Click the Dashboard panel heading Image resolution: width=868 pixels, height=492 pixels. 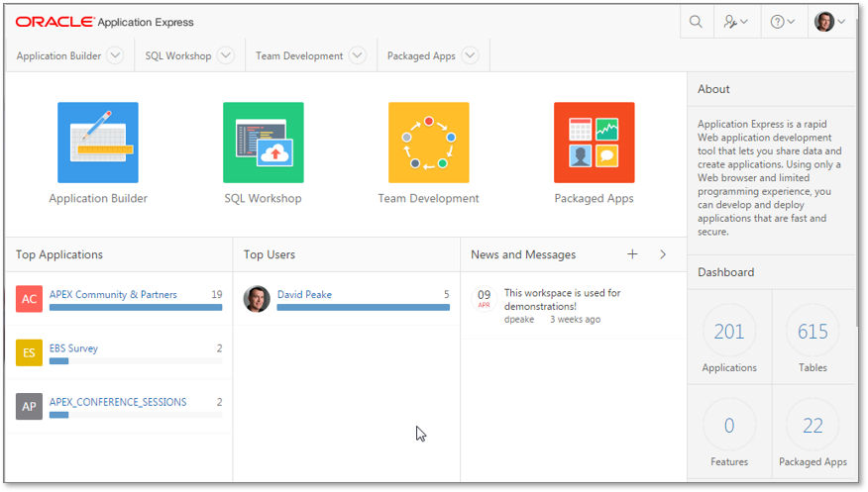click(x=725, y=272)
